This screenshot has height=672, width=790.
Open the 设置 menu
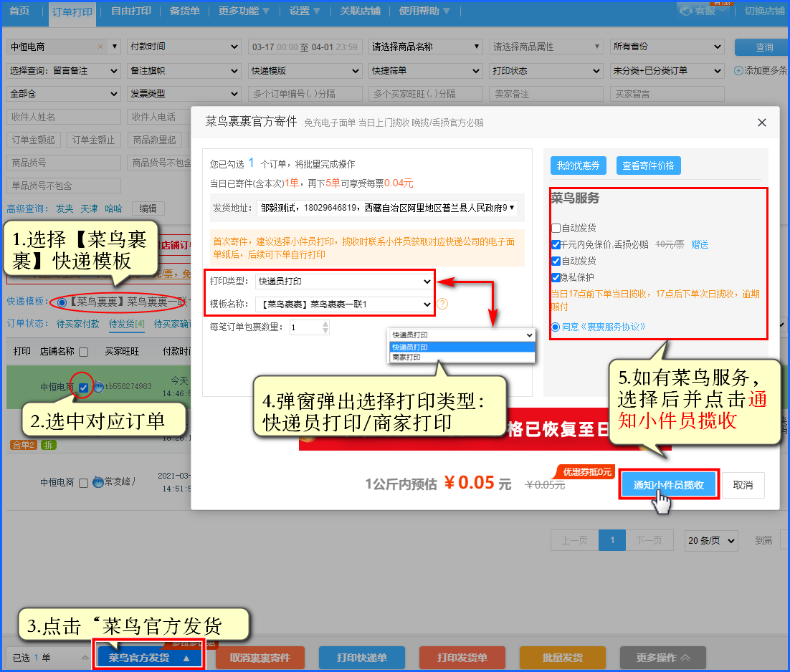[x=305, y=11]
